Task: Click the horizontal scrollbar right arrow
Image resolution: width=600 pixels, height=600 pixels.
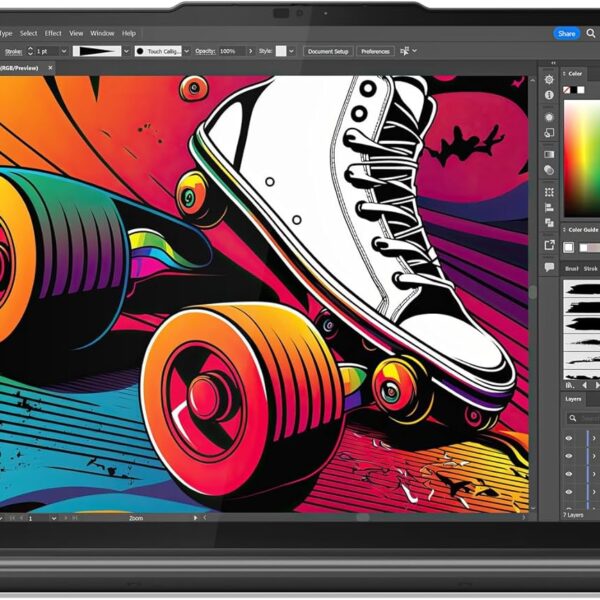Action: pos(523,517)
